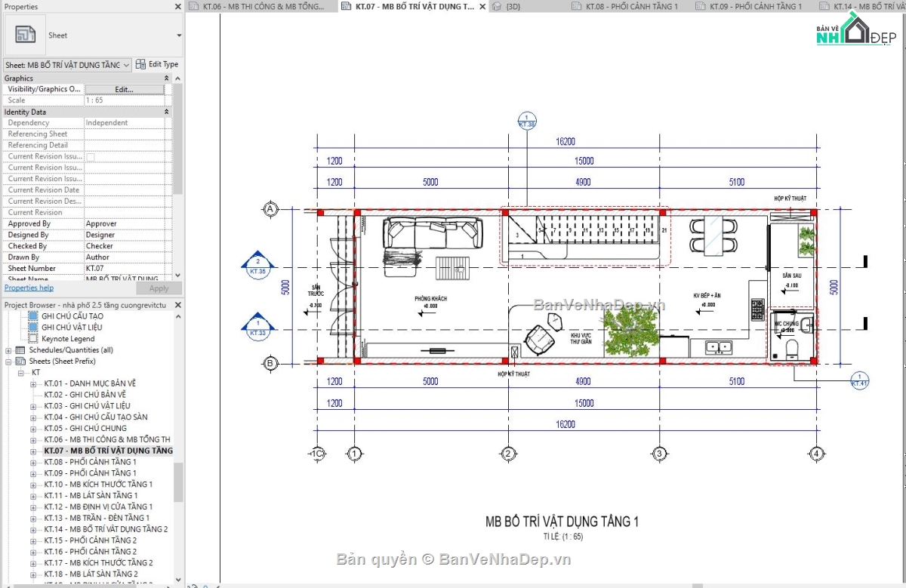The width and height of the screenshot is (906, 588).
Task: Click Visibility/Graphics Edit... button
Action: [x=124, y=89]
